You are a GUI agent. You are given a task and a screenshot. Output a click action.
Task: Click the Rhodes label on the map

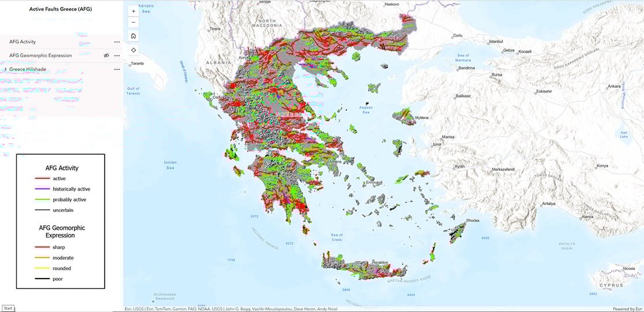click(472, 221)
